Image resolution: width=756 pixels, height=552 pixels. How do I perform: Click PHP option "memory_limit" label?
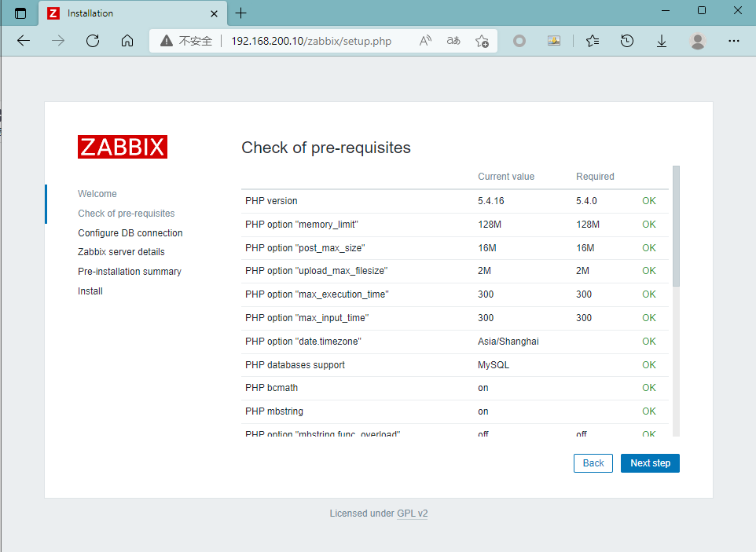point(301,225)
